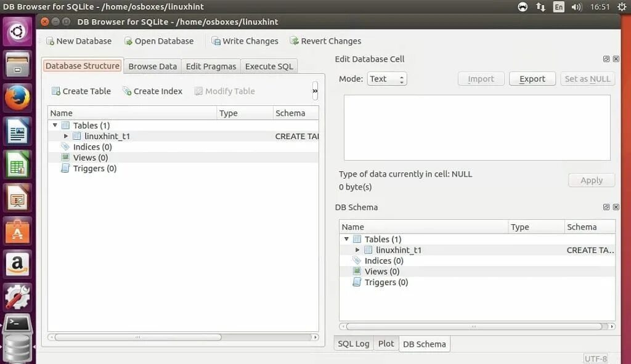The width and height of the screenshot is (631, 364).
Task: Switch to the Browse Data tab
Action: click(153, 67)
